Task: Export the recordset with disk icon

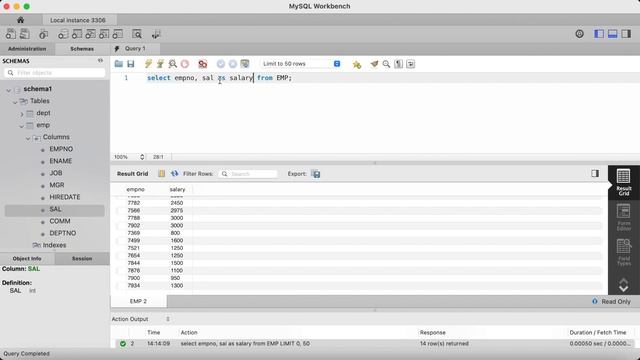Action: click(x=316, y=174)
